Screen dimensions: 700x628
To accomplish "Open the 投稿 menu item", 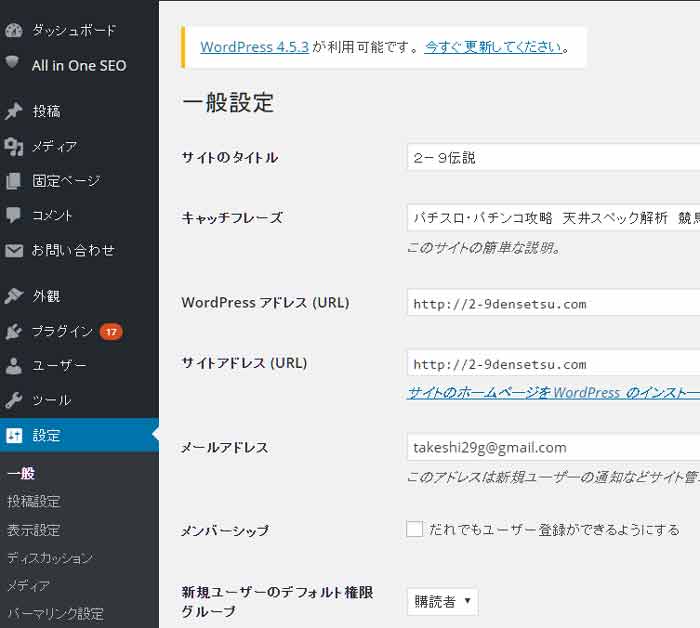I will (46, 111).
